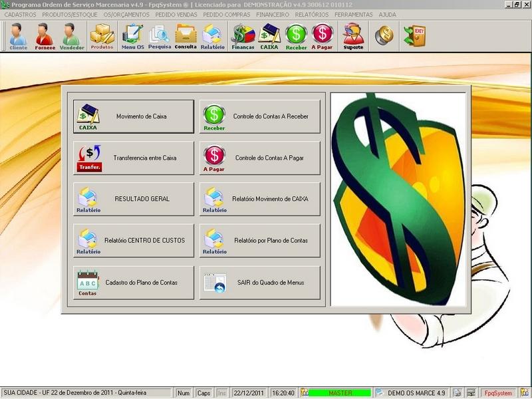This screenshot has height=399, width=532.
Task: Open the FINANCEIRO menu
Action: 273,15
